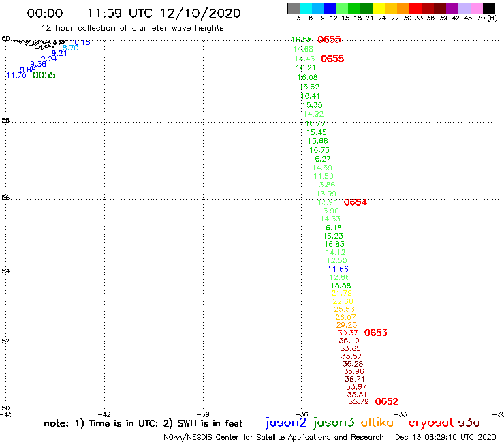Click the wave height value 14.92
Screen dimensions: 504x443
tap(313, 114)
